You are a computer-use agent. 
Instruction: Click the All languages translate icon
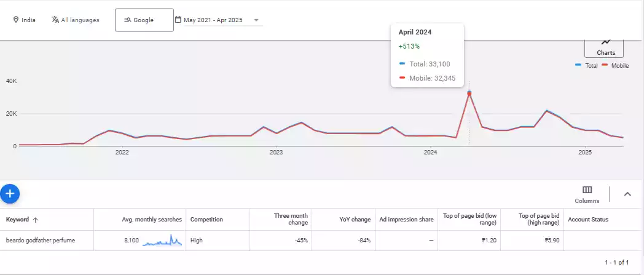pos(55,20)
